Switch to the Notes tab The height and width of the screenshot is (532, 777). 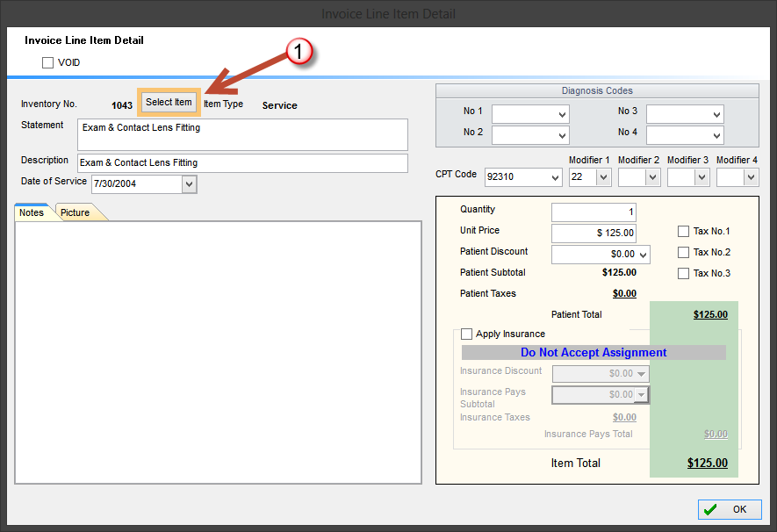point(32,212)
